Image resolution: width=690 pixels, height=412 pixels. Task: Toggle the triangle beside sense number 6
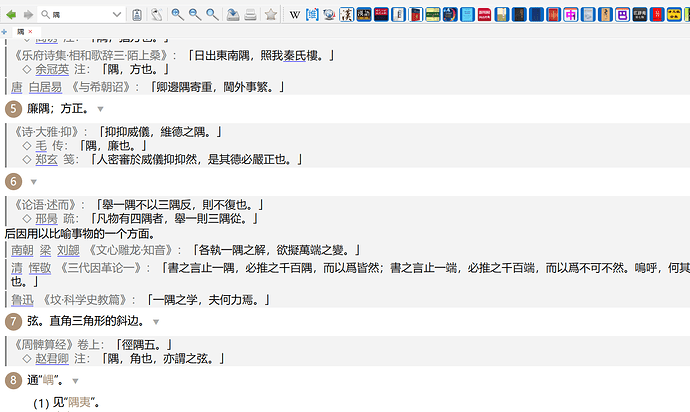click(33, 182)
